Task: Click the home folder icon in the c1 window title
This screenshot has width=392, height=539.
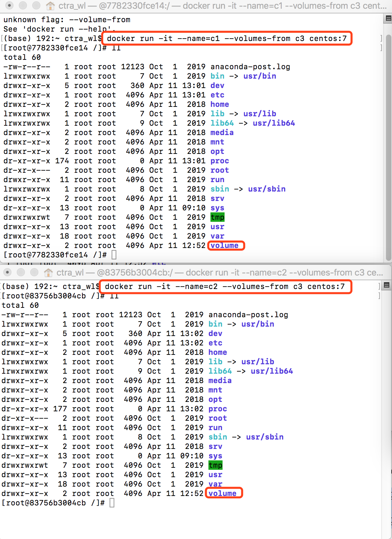Action: click(x=50, y=5)
